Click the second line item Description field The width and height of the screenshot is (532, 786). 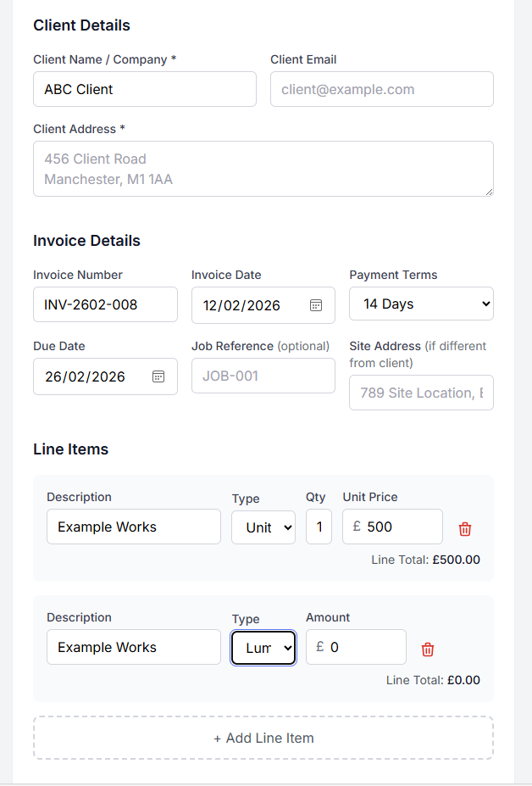click(134, 647)
